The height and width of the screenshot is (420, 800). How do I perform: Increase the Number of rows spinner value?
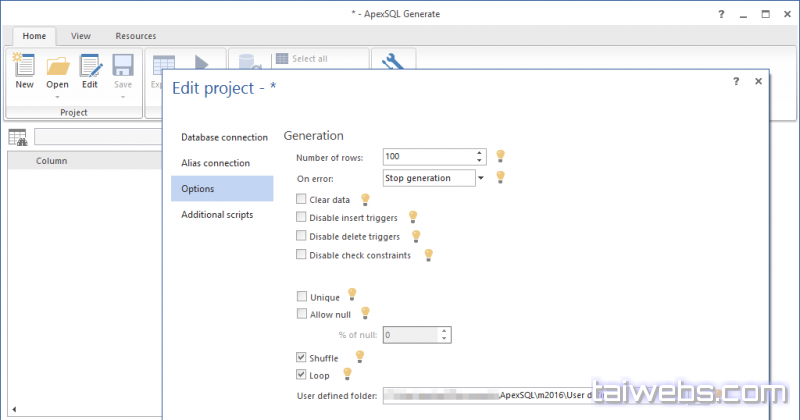(479, 153)
